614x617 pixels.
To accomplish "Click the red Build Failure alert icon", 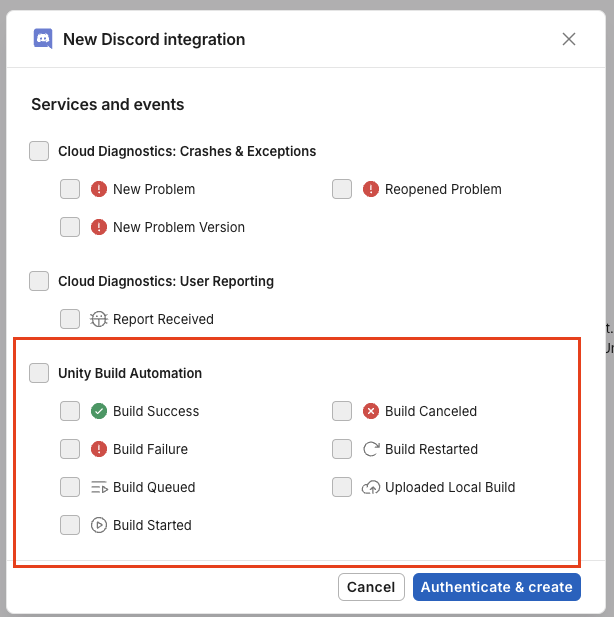I will (99, 449).
